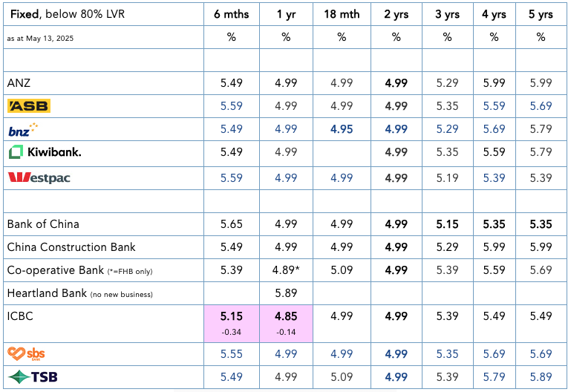This screenshot has height=392, width=571.
Task: Click bnz's bold 4.95 18-month rate
Action: [342, 129]
